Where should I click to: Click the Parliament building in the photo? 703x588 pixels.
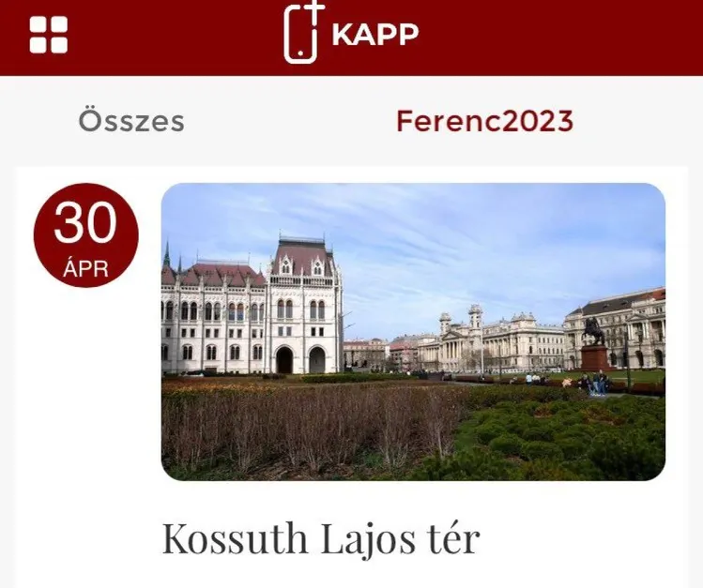coord(252,309)
